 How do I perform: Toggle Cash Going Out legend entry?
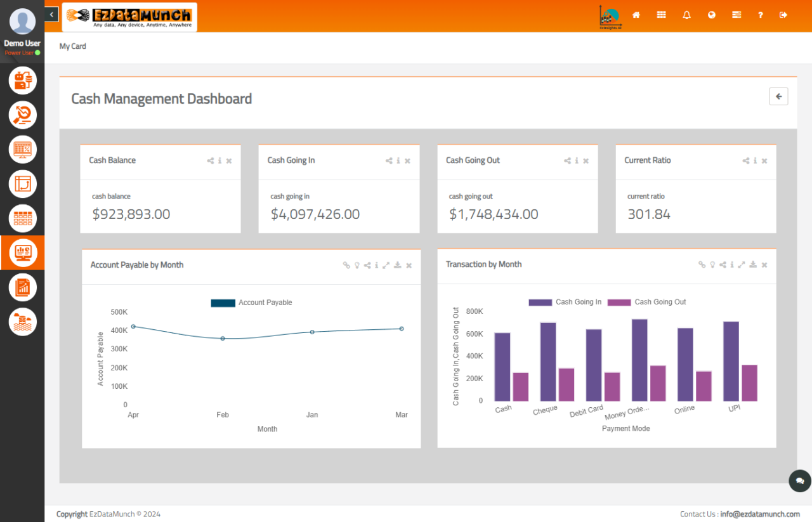point(647,303)
